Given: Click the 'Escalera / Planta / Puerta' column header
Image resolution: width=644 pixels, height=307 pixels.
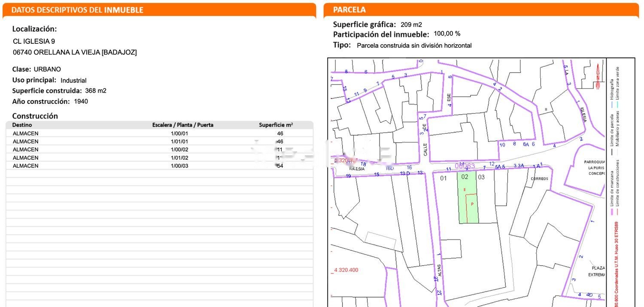Looking at the screenshot, I should 183,125.
